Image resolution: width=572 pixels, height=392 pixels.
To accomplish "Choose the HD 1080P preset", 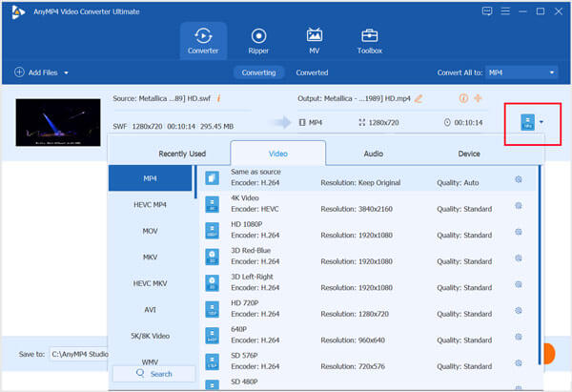I will tap(367, 230).
